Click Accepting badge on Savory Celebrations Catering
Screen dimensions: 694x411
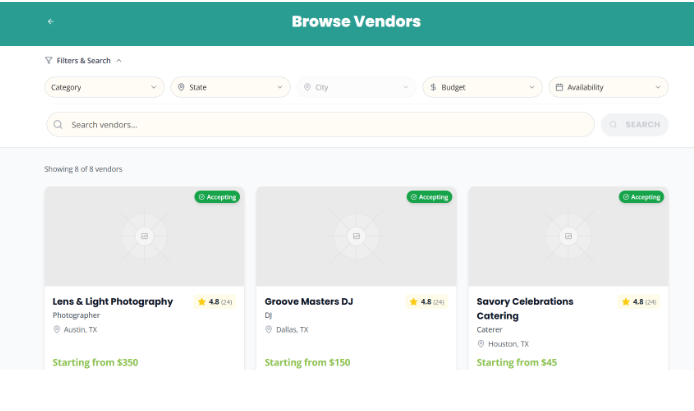(x=641, y=197)
